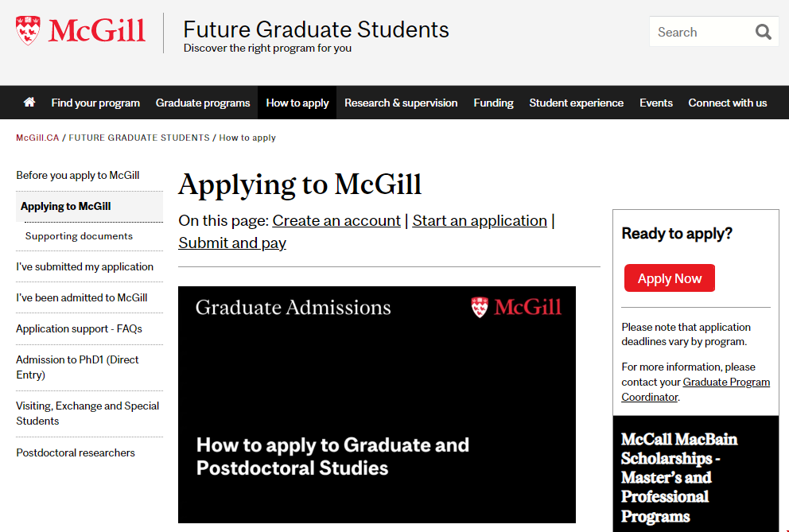
Task: Follow the Start an application link
Action: 480,220
